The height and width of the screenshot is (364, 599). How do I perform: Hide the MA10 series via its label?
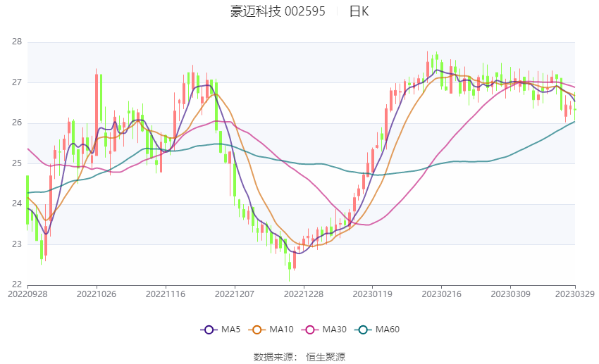281,330
